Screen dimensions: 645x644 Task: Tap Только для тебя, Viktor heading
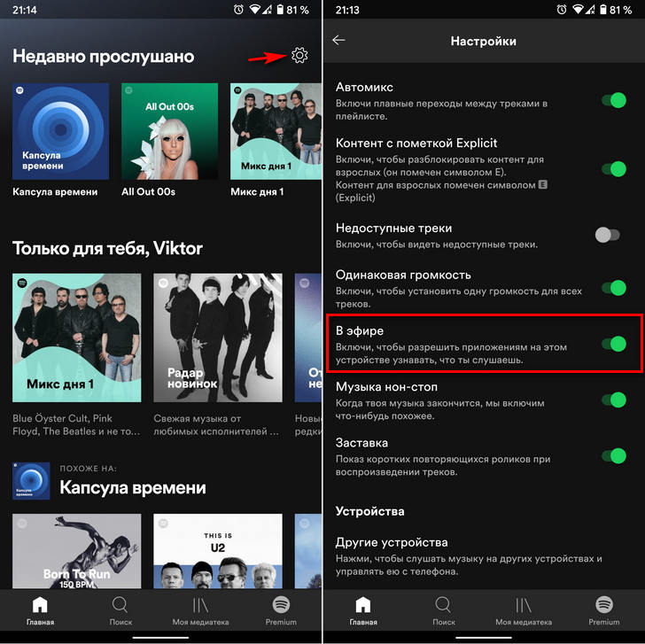click(107, 248)
